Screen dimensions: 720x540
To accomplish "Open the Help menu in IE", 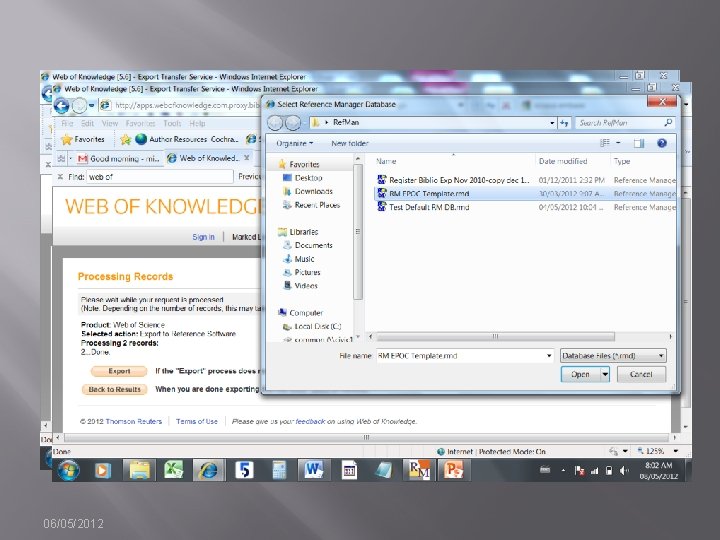I will click(197, 124).
